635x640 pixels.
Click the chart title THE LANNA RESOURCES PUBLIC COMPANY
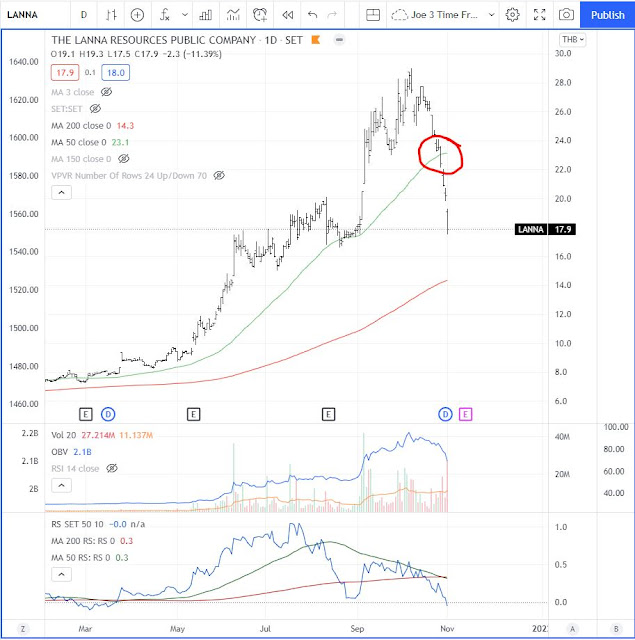coord(153,40)
